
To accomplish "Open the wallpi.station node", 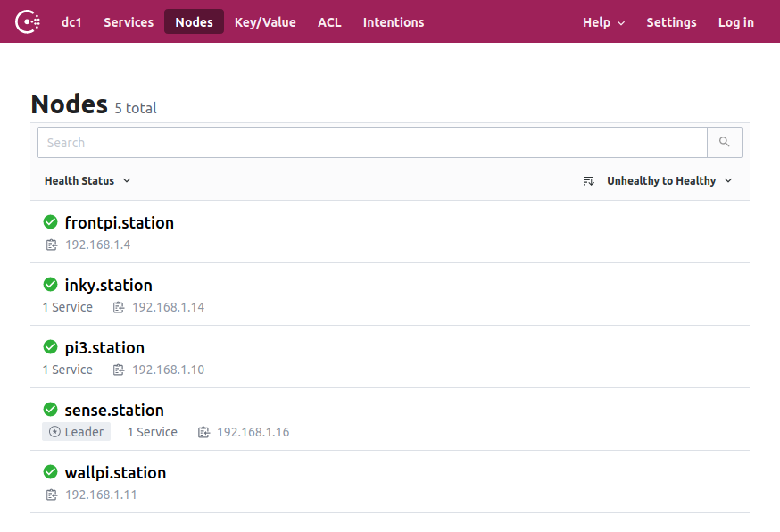I will pos(115,473).
